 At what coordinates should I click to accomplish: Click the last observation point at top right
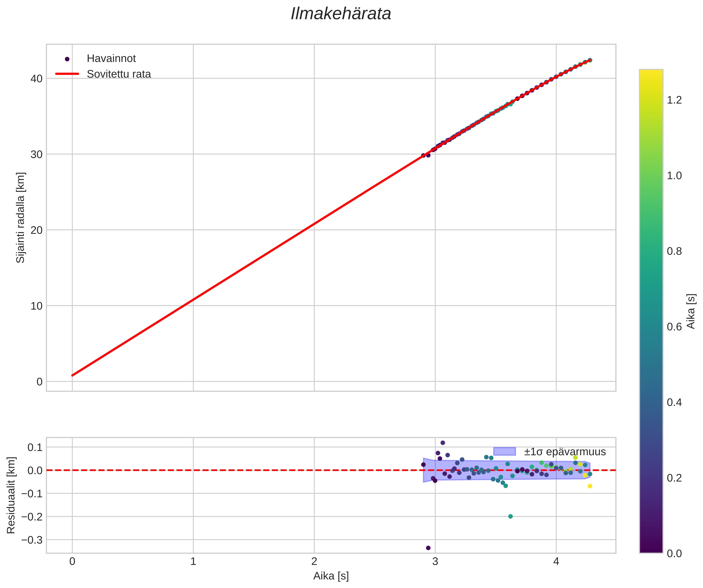click(590, 60)
